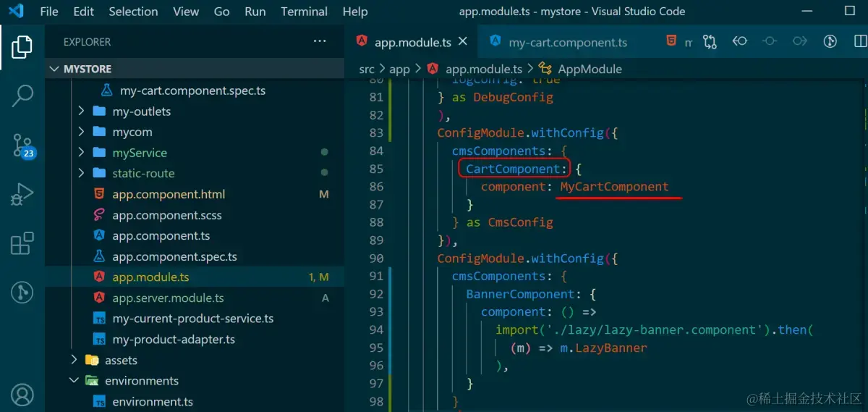Select the app.module.ts editor tab
The width and height of the screenshot is (868, 412).
410,42
